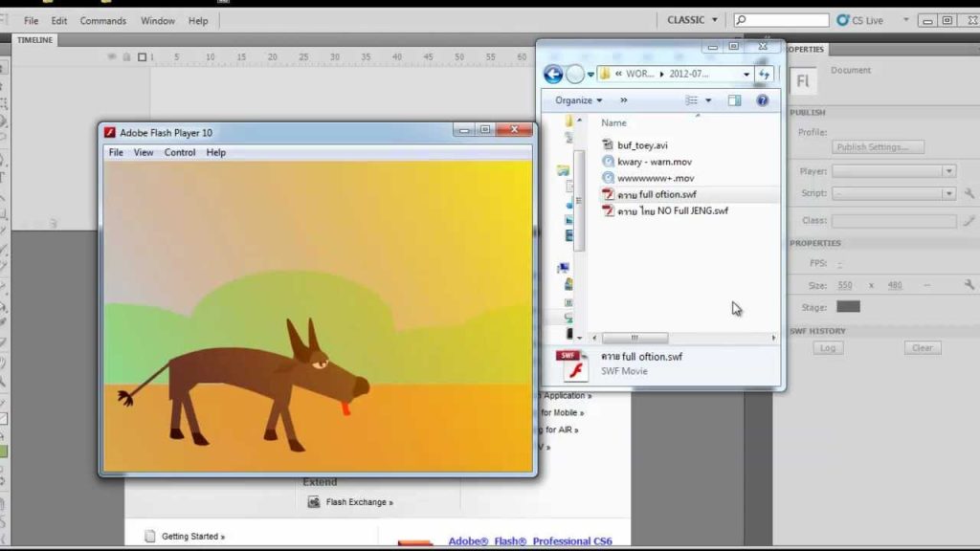
Task: Open the Commands menu
Action: [x=103, y=21]
